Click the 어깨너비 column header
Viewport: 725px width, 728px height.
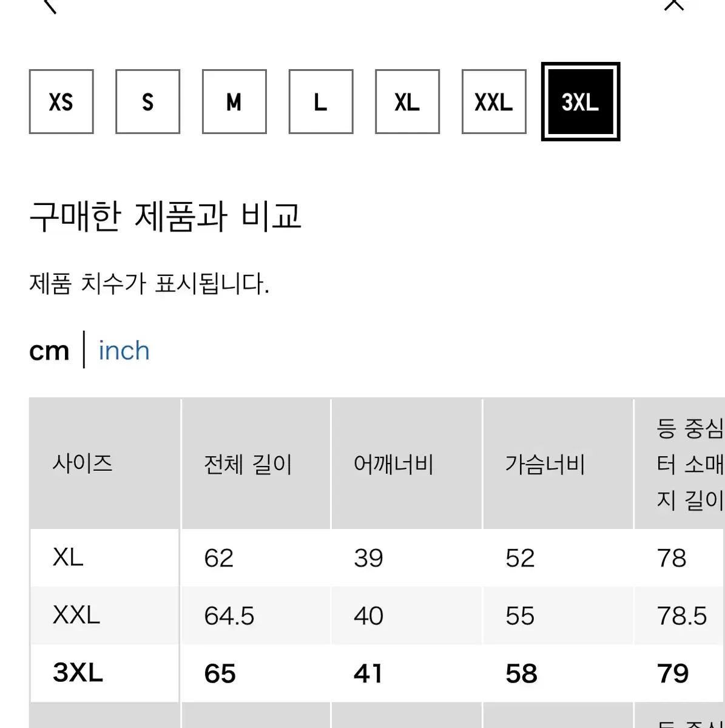[394, 465]
